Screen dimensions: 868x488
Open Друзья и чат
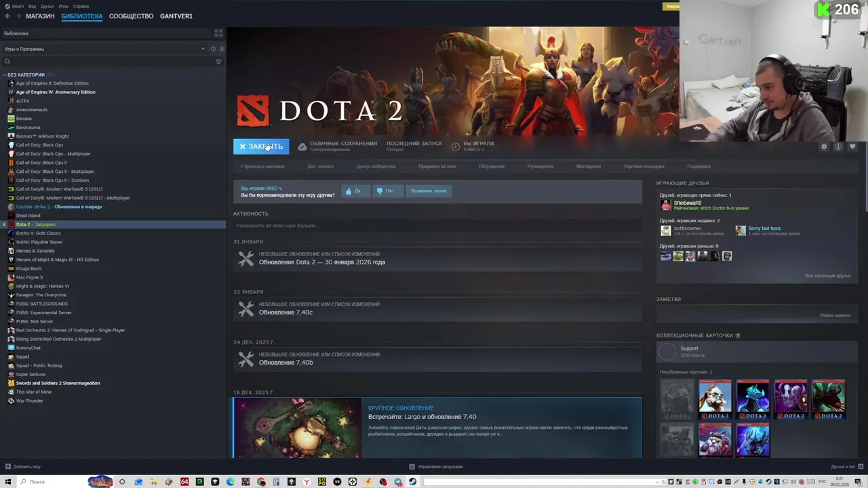(846, 467)
